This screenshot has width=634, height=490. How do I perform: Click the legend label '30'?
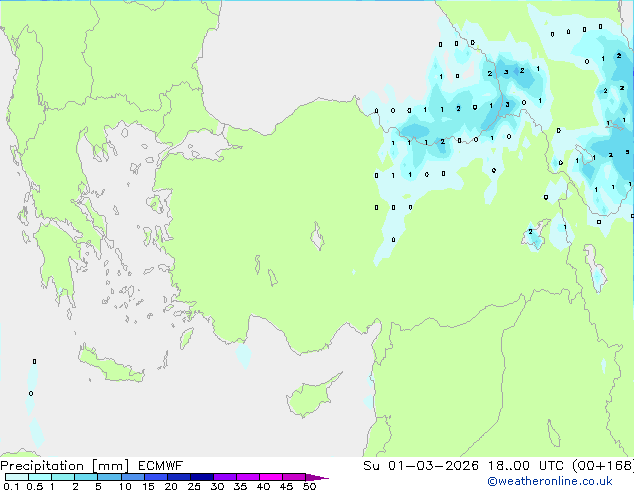coord(217,486)
